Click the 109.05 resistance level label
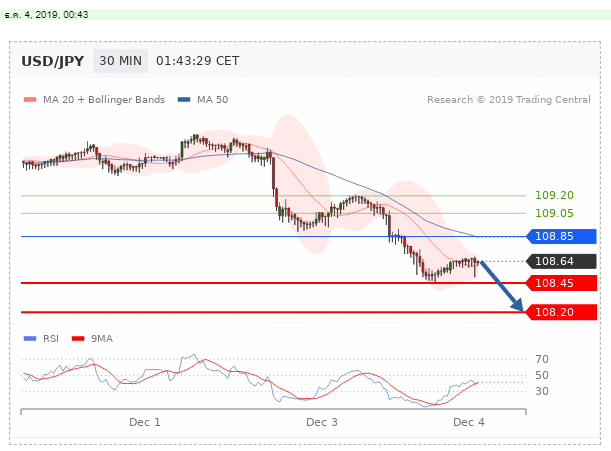611x451 pixels. (554, 213)
